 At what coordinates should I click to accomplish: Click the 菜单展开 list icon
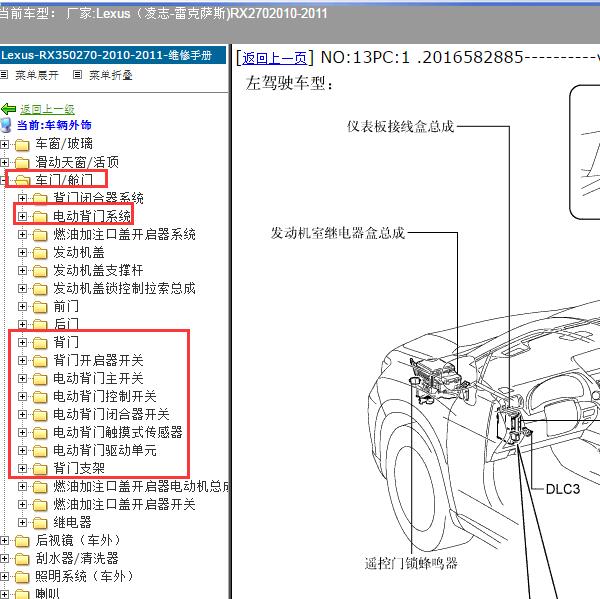(4, 75)
